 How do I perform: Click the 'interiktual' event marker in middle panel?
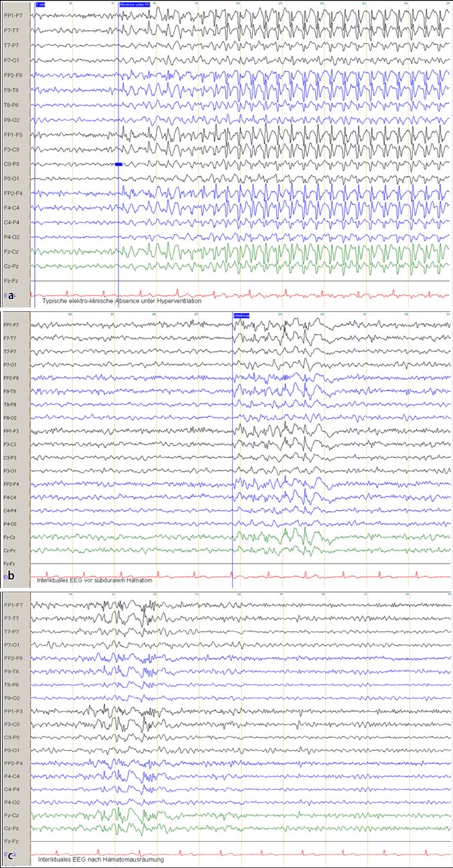(x=241, y=314)
